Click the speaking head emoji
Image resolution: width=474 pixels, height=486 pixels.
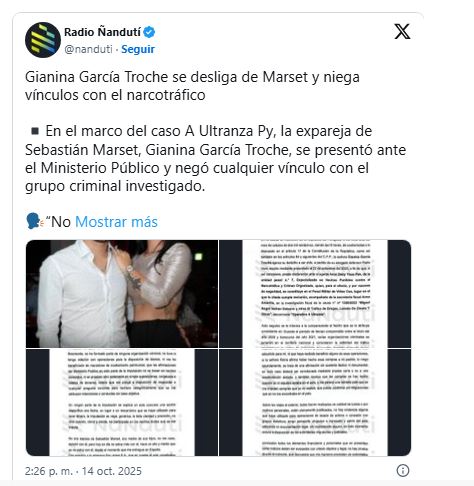tap(34, 221)
